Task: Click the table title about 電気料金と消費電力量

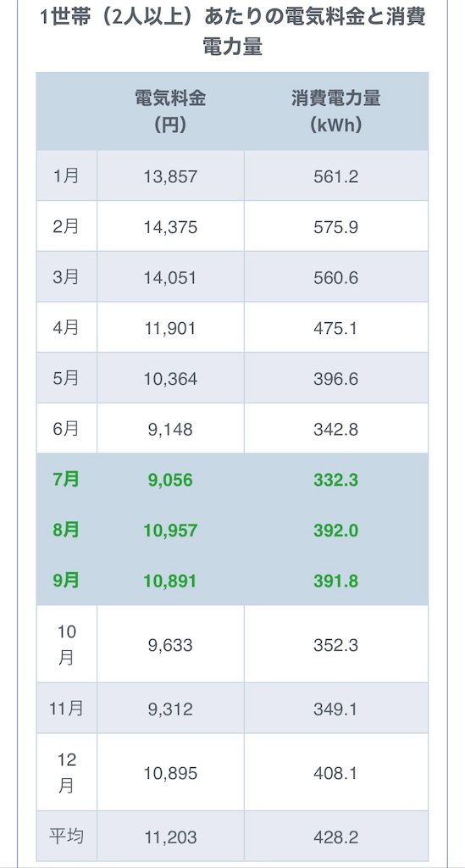Action: tap(233, 31)
